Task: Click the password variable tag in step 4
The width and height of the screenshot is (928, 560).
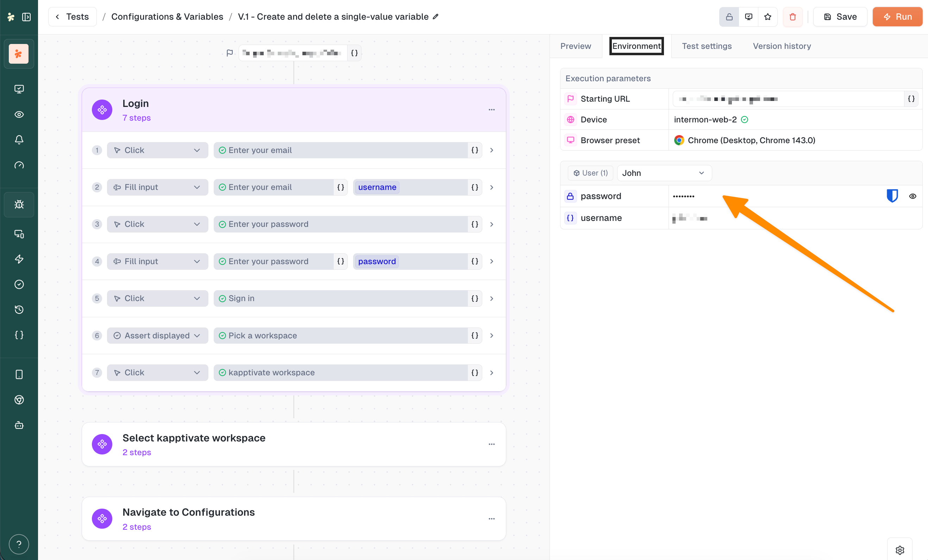Action: 377,261
